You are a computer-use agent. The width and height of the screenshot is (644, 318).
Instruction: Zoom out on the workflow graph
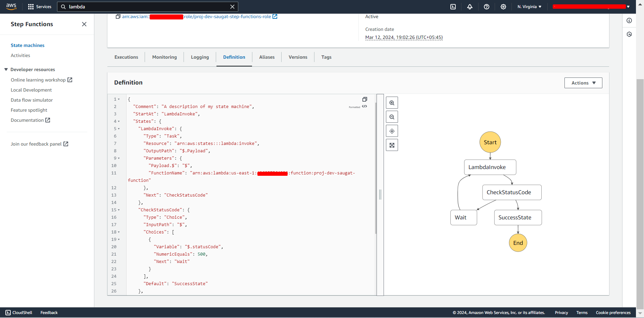pos(392,117)
